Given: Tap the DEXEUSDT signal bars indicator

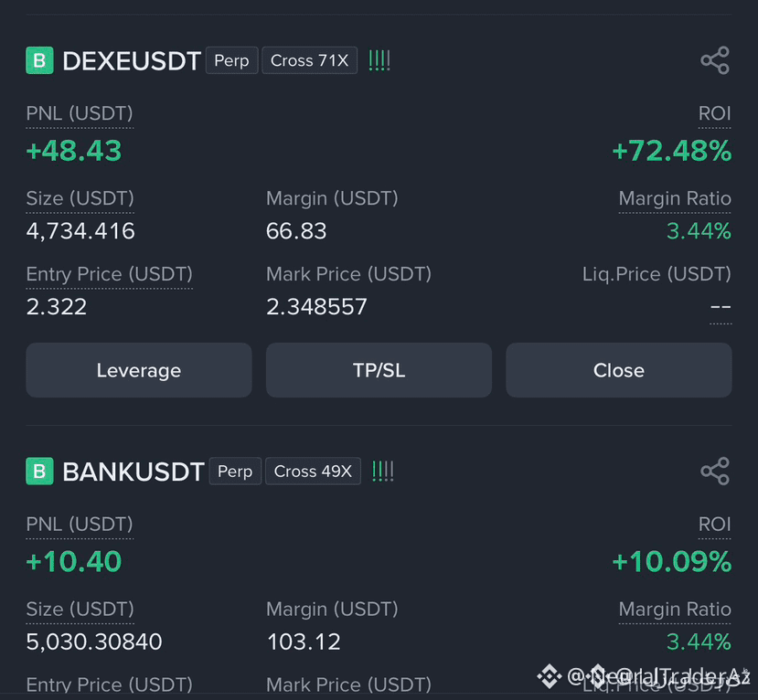Looking at the screenshot, I should pos(379,61).
